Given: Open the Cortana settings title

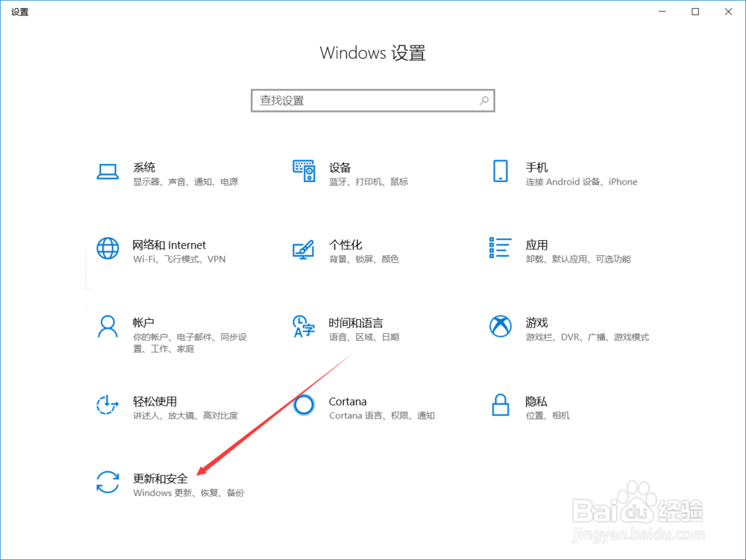Looking at the screenshot, I should [x=348, y=401].
